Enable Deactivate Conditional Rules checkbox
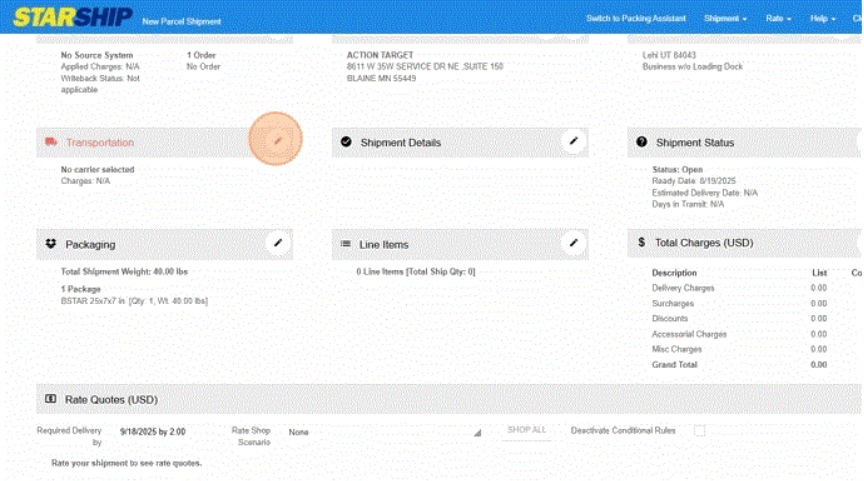 point(699,431)
